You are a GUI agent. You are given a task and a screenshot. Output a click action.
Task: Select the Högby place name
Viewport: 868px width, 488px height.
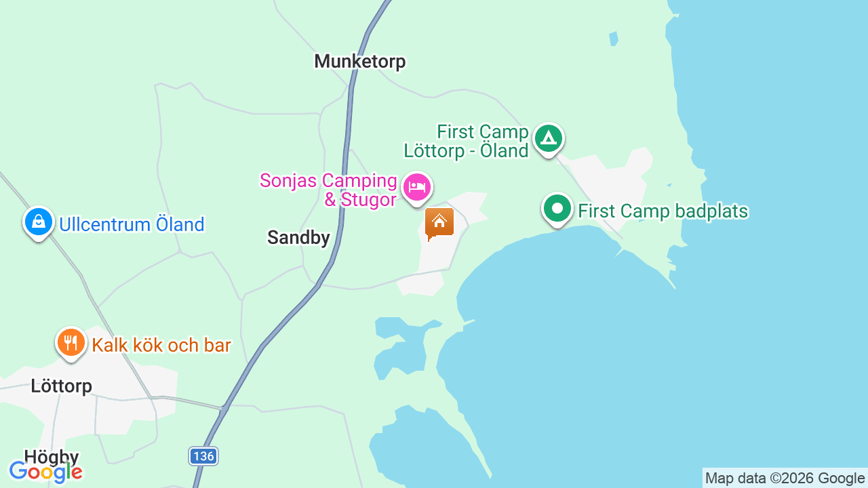pyautogui.click(x=52, y=456)
